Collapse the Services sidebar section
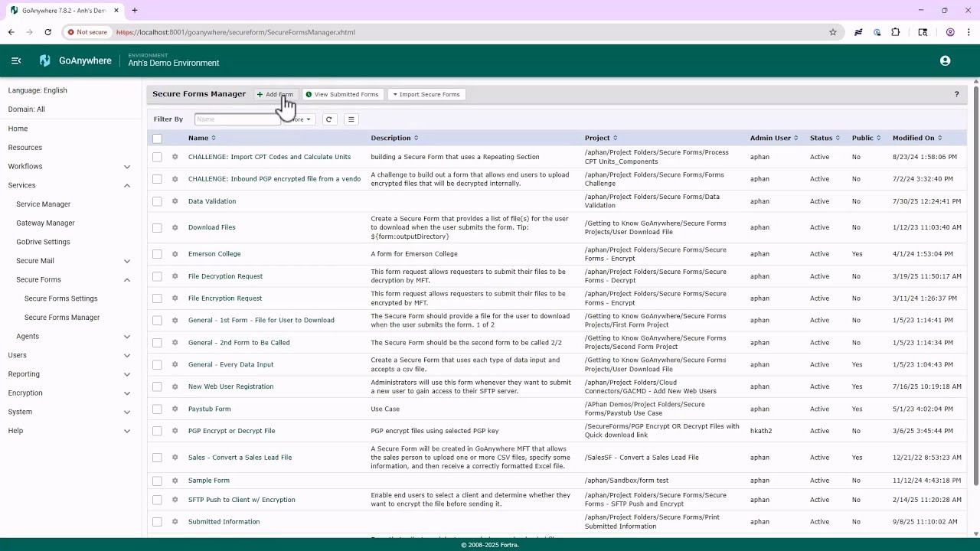Image resolution: width=980 pixels, height=551 pixels. click(x=127, y=186)
